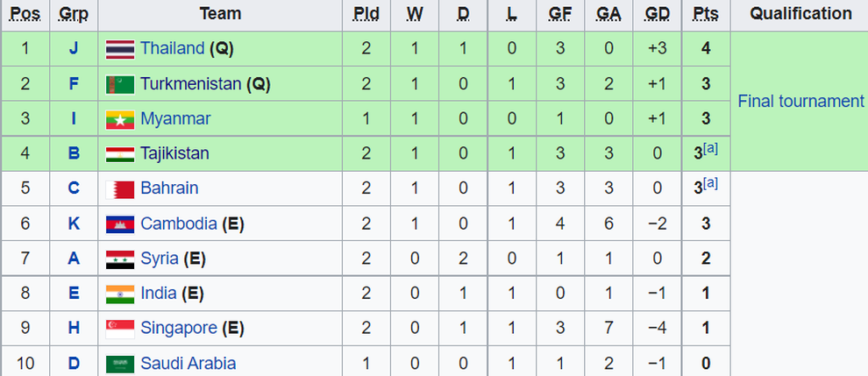
Task: Open the Thailand team link
Action: [x=173, y=49]
